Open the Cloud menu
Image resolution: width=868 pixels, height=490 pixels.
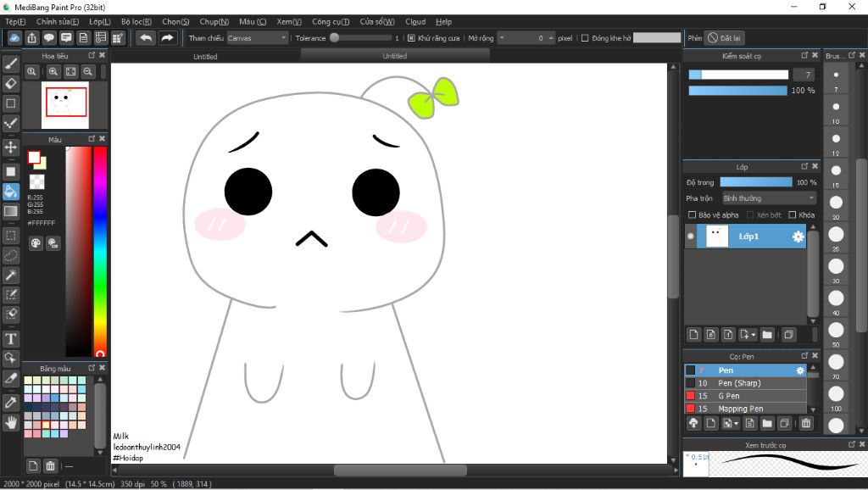[x=415, y=21]
